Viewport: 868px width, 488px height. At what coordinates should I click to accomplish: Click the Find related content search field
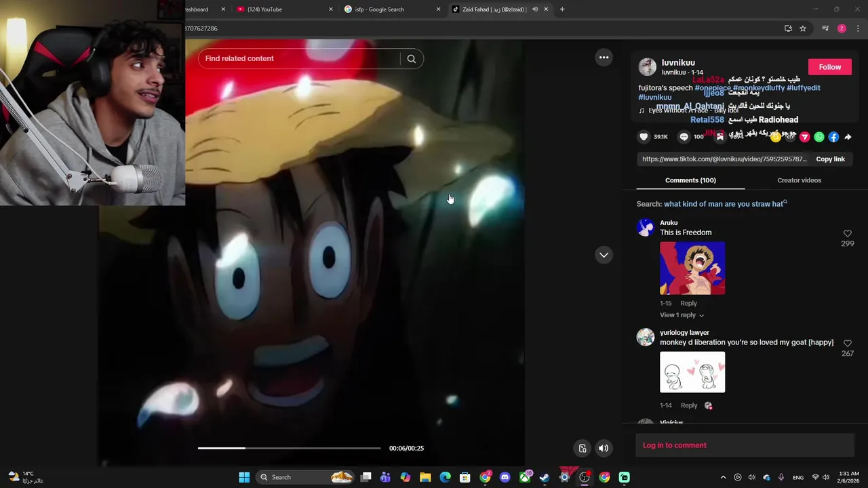[299, 59]
